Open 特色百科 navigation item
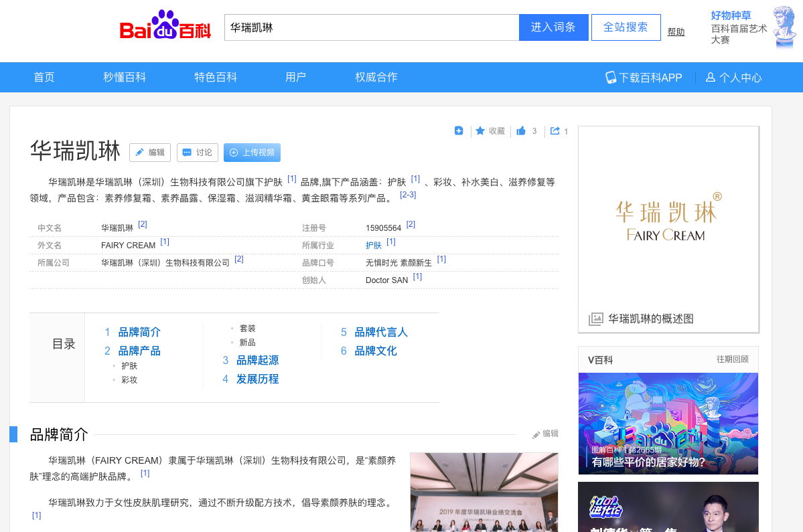 pos(216,77)
